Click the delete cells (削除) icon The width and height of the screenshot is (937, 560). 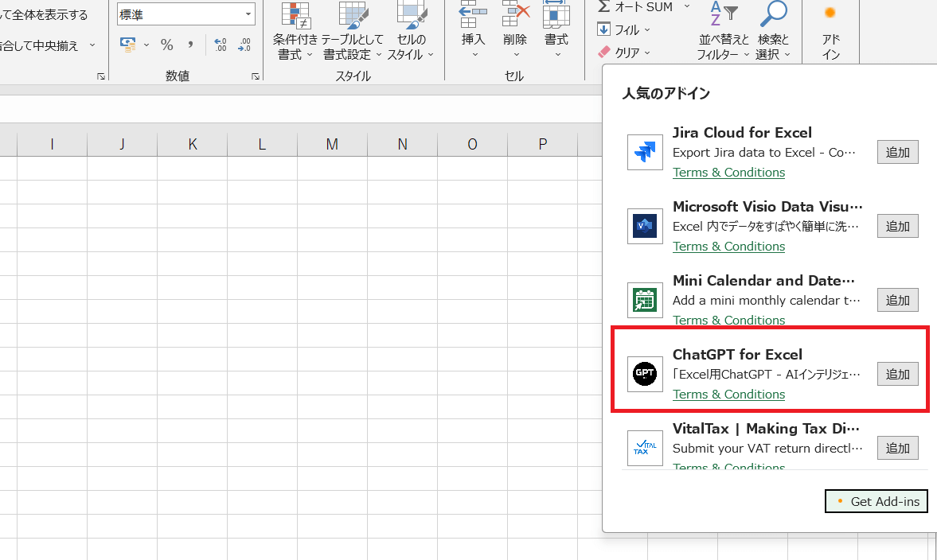click(515, 14)
